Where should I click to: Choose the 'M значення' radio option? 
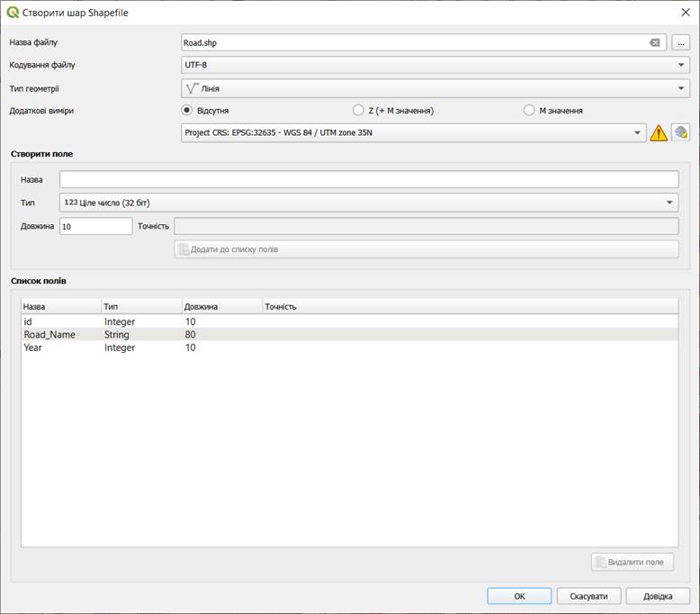[x=529, y=111]
